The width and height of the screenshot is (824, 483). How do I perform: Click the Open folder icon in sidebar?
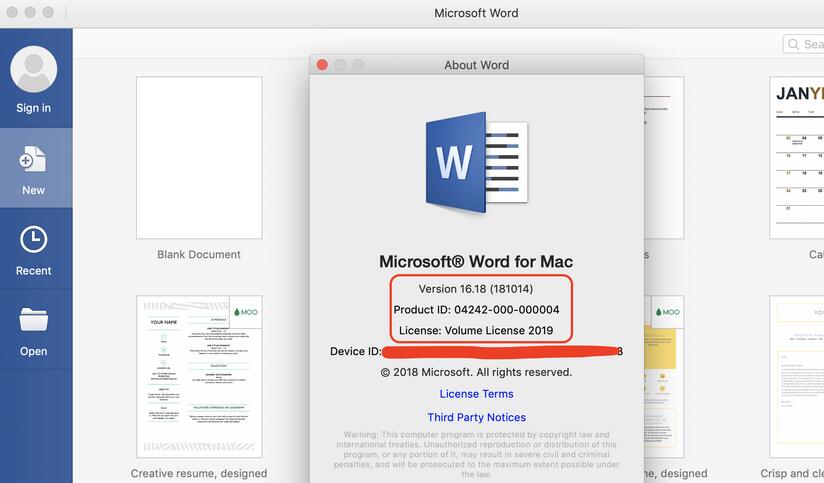click(34, 319)
